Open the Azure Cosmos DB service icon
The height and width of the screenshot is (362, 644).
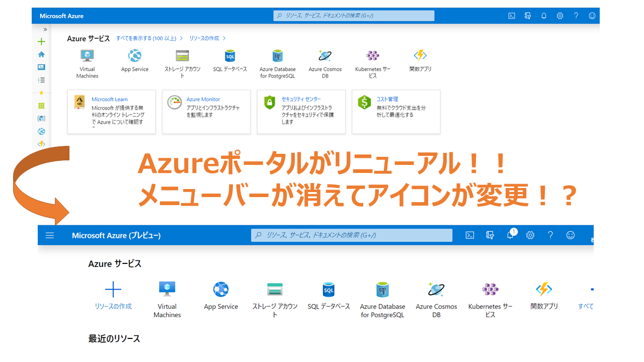tap(325, 57)
